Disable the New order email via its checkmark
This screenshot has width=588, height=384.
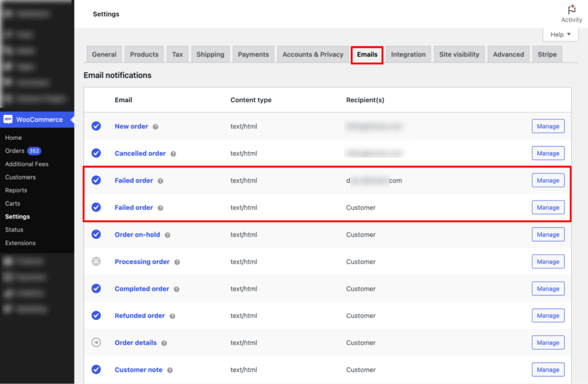point(96,126)
